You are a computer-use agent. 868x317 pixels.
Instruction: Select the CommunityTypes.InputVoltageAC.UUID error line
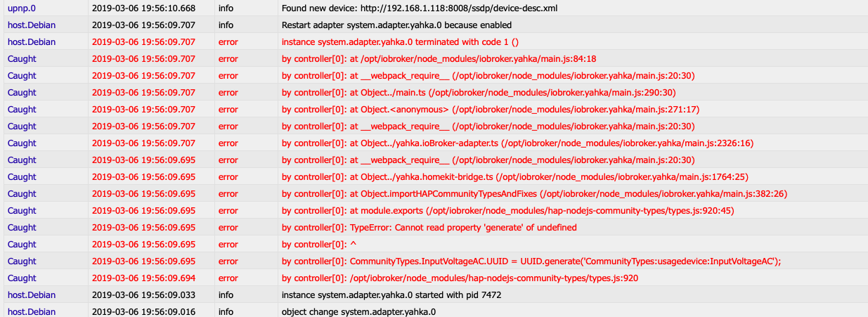tap(531, 261)
